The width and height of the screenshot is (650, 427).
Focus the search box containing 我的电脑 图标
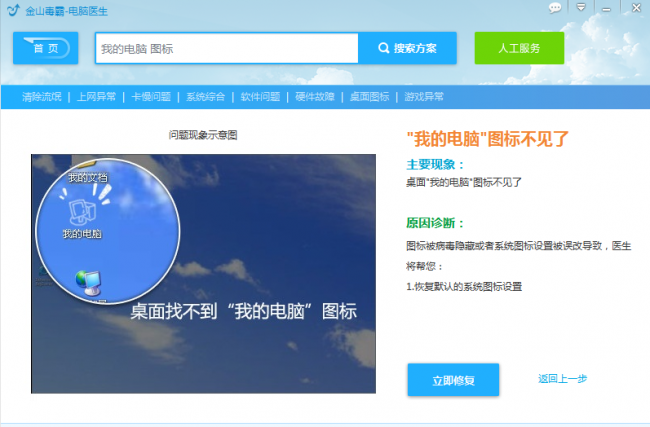227,49
